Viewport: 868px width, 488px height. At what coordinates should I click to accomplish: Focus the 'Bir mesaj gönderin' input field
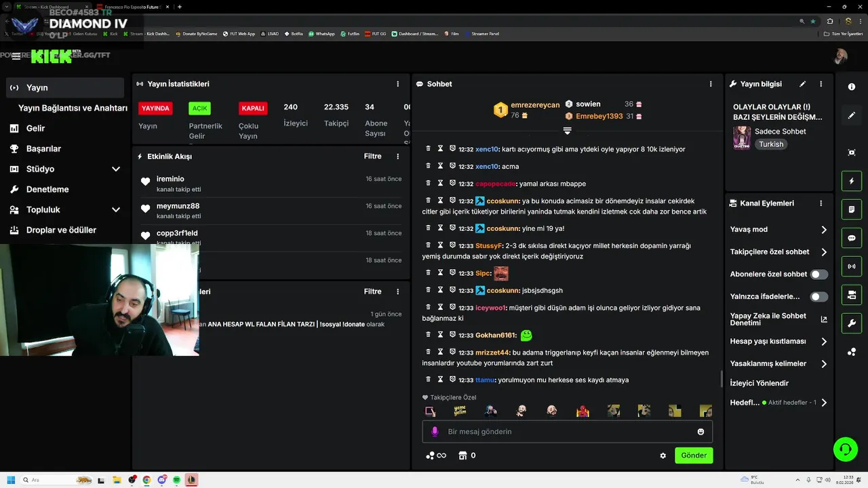(x=568, y=432)
